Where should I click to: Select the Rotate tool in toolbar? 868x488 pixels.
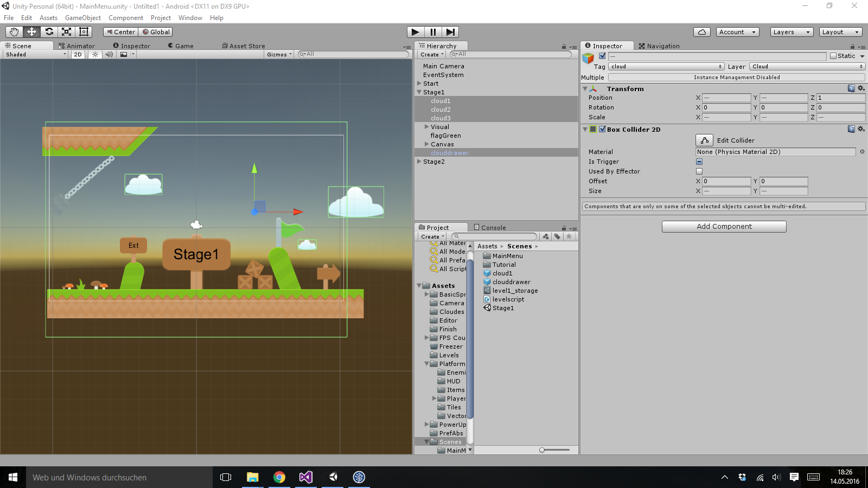pos(49,32)
